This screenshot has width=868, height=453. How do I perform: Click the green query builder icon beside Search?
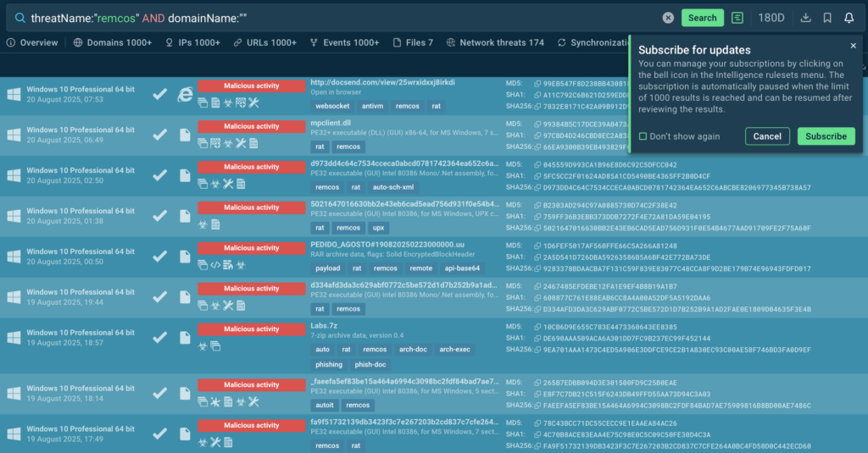(738, 18)
